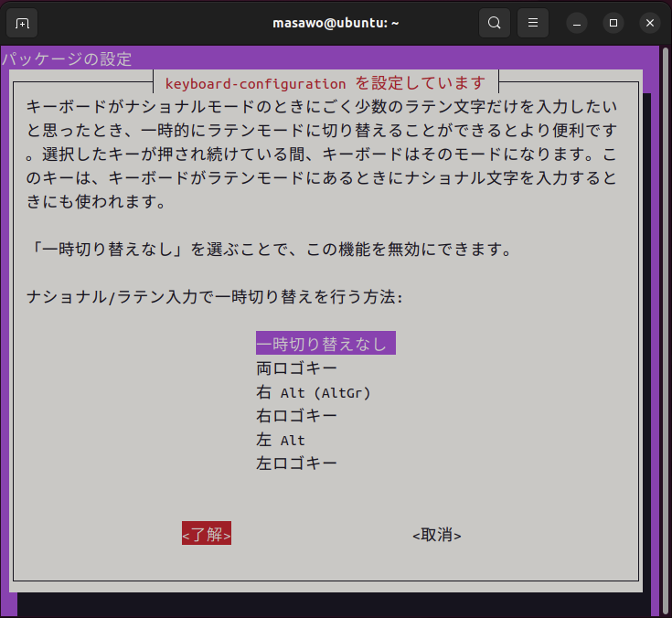Image resolution: width=672 pixels, height=618 pixels.
Task: Select 左 Alt option
Action: pyautogui.click(x=281, y=440)
